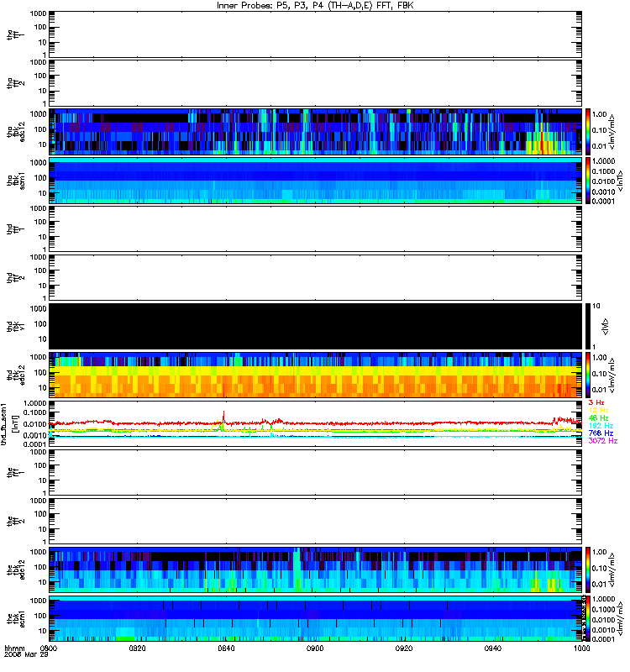
Task: Click the thd fbk edc12 color bar
Action: [588, 375]
